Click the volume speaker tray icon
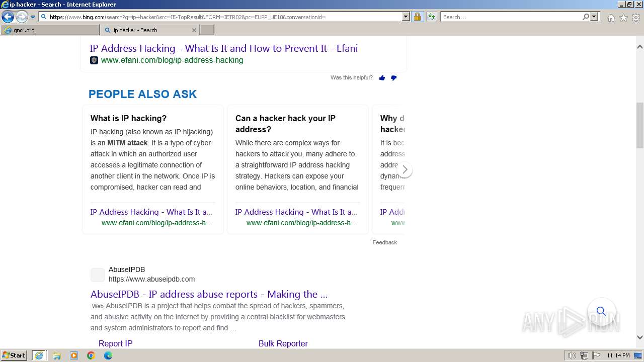 pyautogui.click(x=572, y=355)
